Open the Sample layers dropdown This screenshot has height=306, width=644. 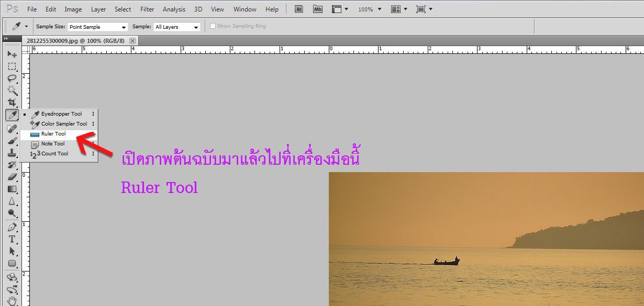pos(177,27)
